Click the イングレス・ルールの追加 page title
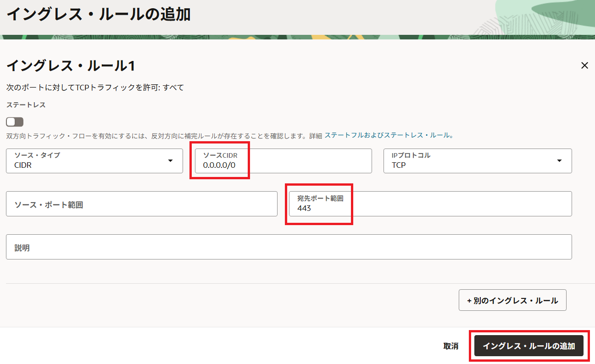 (98, 14)
